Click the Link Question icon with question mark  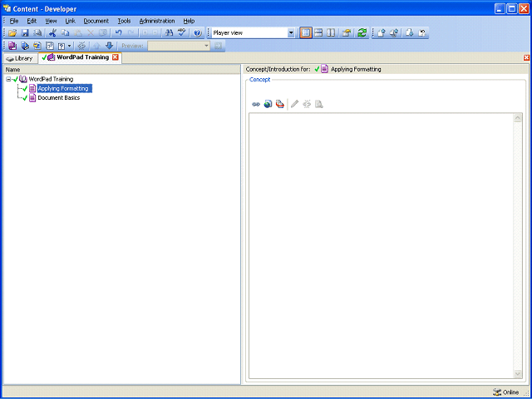point(62,46)
